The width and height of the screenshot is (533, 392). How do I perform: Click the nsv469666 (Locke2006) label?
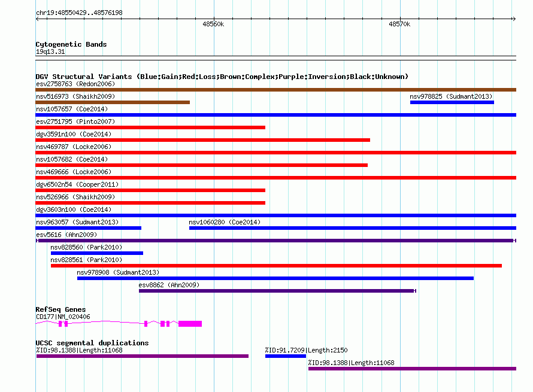pyautogui.click(x=74, y=172)
